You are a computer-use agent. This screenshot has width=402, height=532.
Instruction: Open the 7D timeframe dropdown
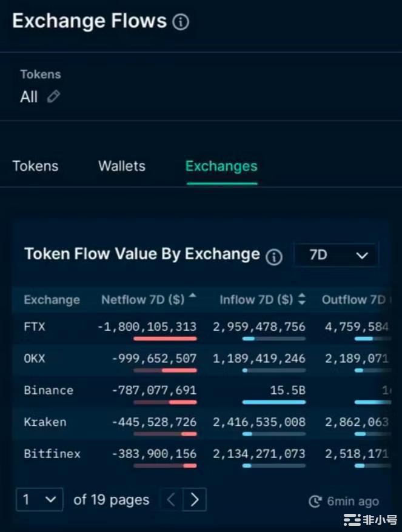pyautogui.click(x=336, y=254)
